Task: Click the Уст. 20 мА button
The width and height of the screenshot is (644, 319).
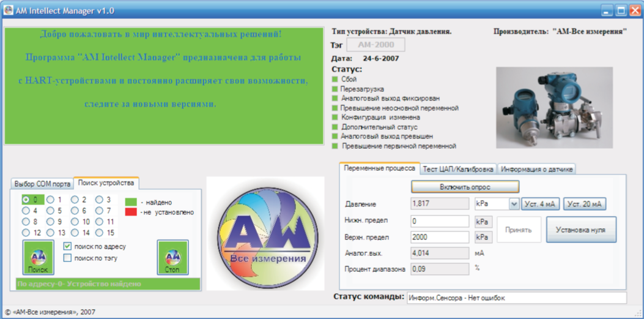Action: pyautogui.click(x=585, y=204)
